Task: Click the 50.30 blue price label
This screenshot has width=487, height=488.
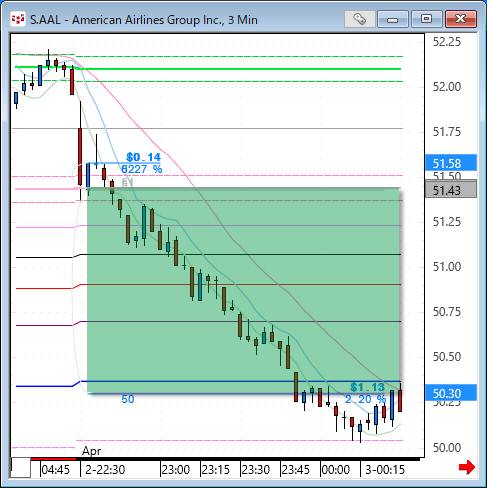Action: coord(451,393)
